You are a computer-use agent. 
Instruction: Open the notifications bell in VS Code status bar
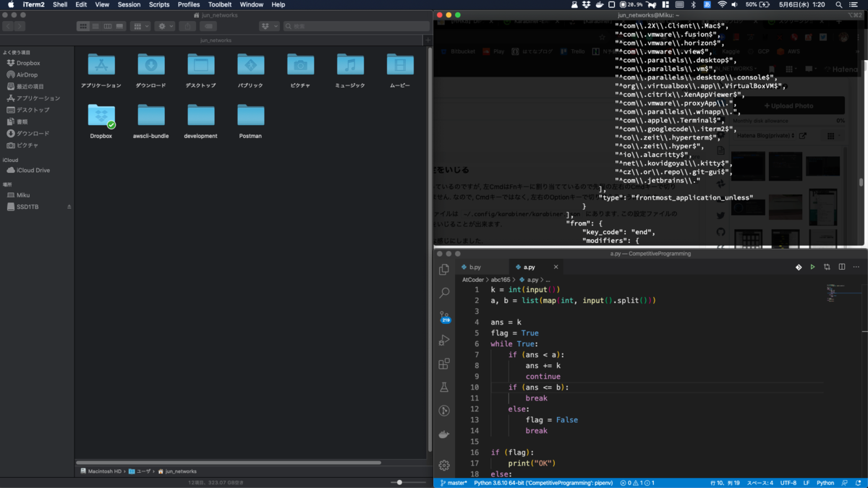pyautogui.click(x=858, y=483)
